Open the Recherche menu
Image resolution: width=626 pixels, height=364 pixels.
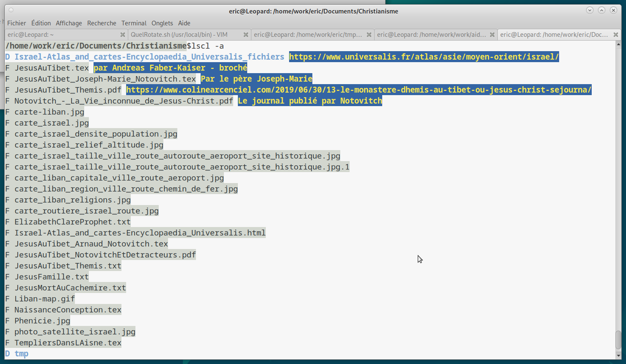pyautogui.click(x=102, y=23)
